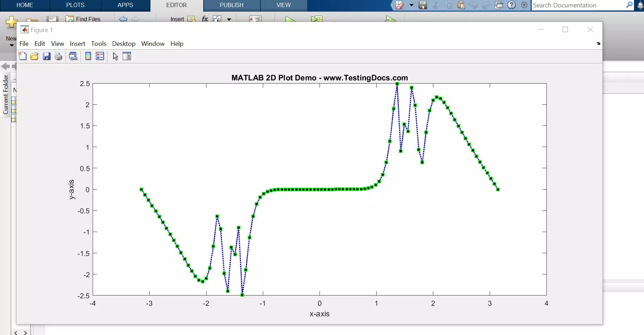Insert a colorbar using the figure toolbar icon
The height and width of the screenshot is (335, 644).
point(88,56)
